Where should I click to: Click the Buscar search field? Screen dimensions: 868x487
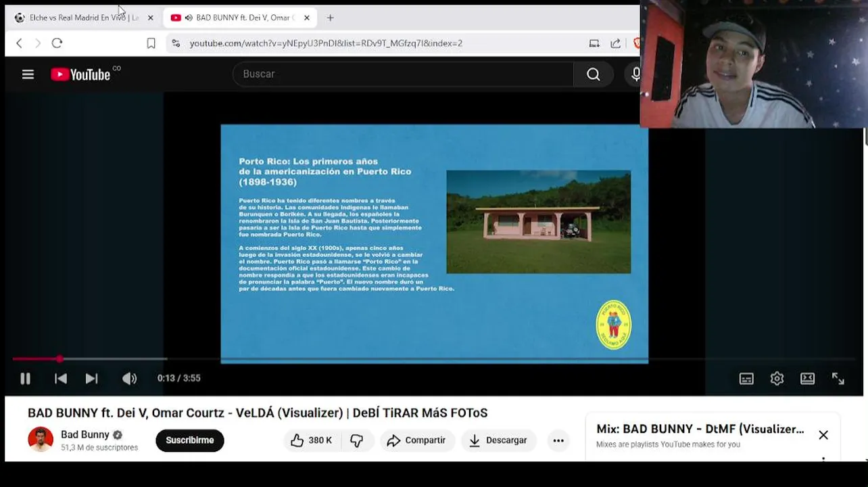point(403,74)
